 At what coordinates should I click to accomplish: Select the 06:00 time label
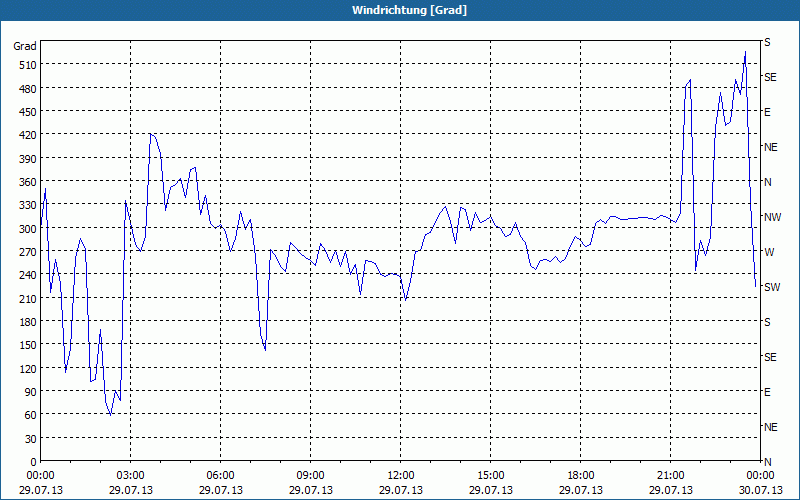(220, 476)
